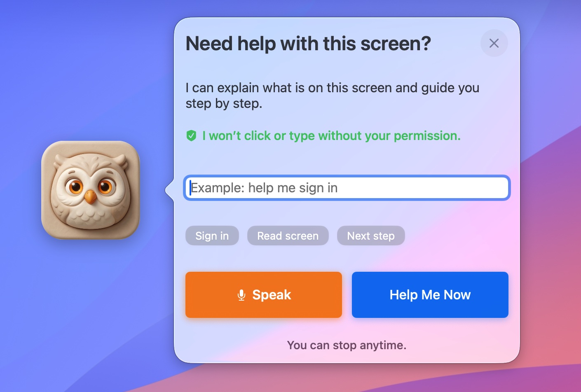Close the help popover with the X
The width and height of the screenshot is (581, 392).
pyautogui.click(x=494, y=43)
